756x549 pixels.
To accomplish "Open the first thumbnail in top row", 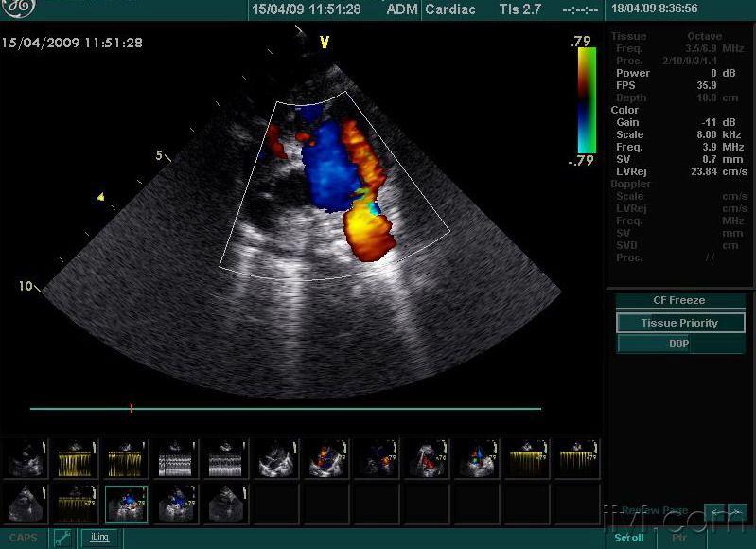I will point(26,459).
